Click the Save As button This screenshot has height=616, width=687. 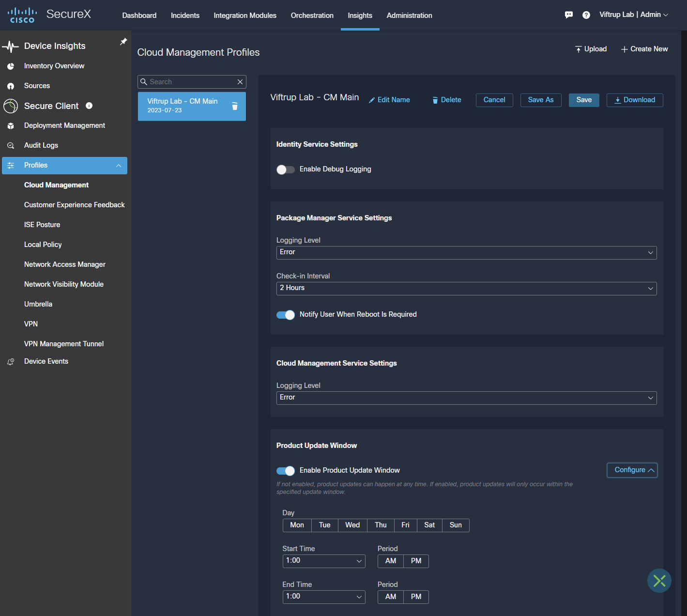(x=540, y=100)
